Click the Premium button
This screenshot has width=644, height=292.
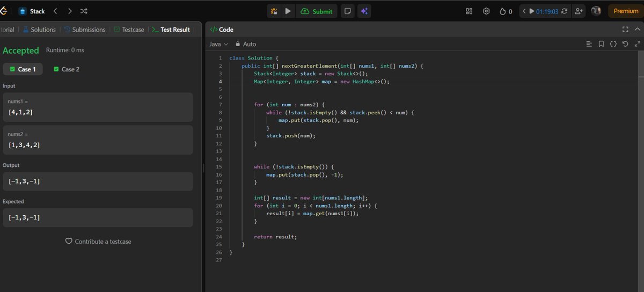(626, 11)
